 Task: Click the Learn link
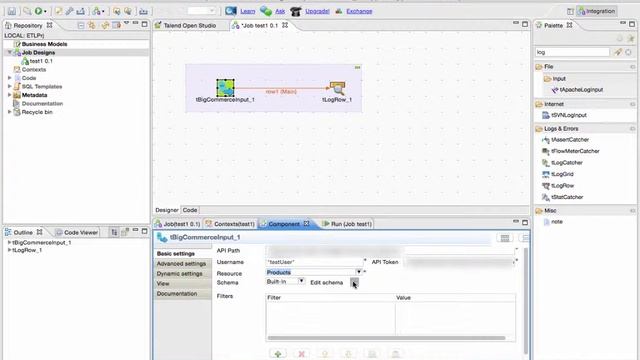247,11
